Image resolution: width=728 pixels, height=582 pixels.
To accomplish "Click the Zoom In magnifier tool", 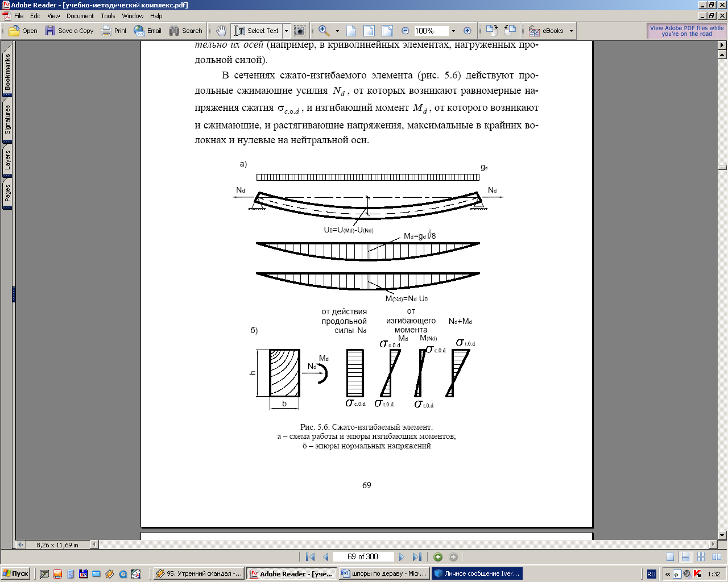I will pyautogui.click(x=324, y=31).
